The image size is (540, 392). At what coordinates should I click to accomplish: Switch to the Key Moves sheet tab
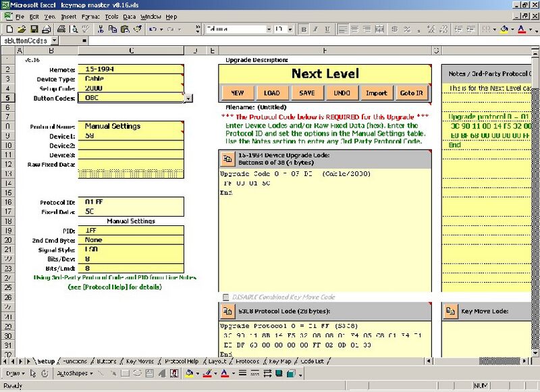140,361
